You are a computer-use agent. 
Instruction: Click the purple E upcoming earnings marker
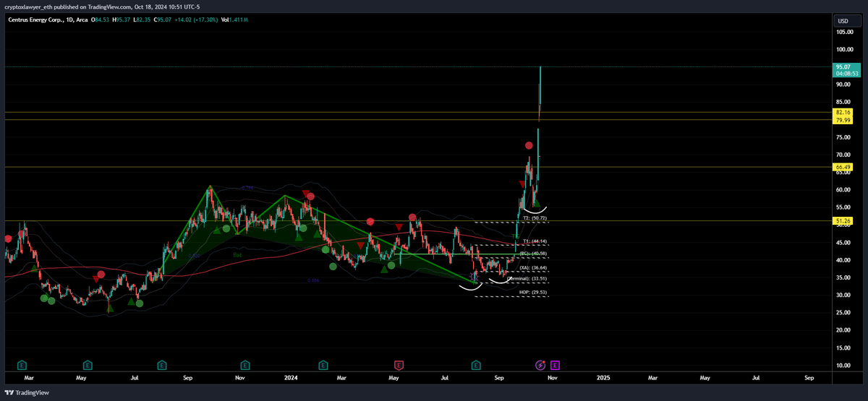point(555,366)
